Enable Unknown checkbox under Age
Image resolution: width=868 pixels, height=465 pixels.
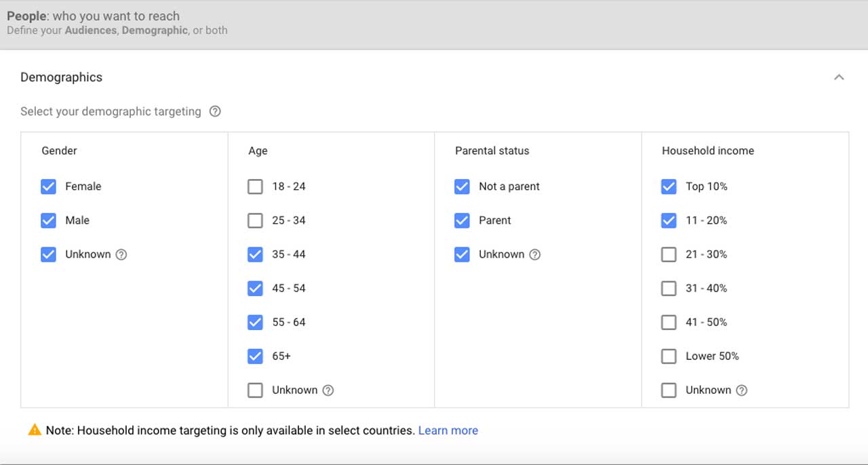pos(255,390)
